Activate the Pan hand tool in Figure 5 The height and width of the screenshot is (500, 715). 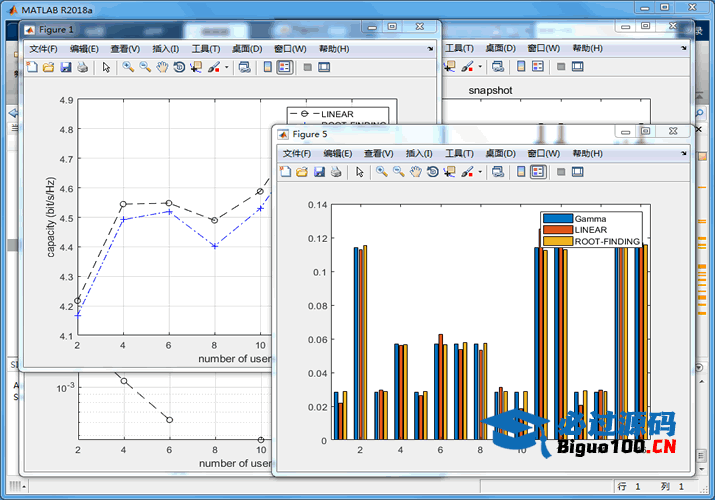[x=415, y=172]
